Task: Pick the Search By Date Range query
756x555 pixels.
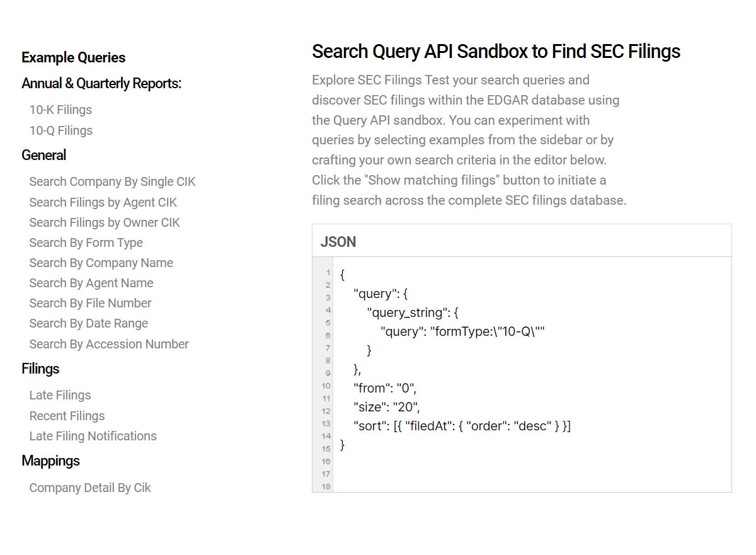Action: pos(88,323)
